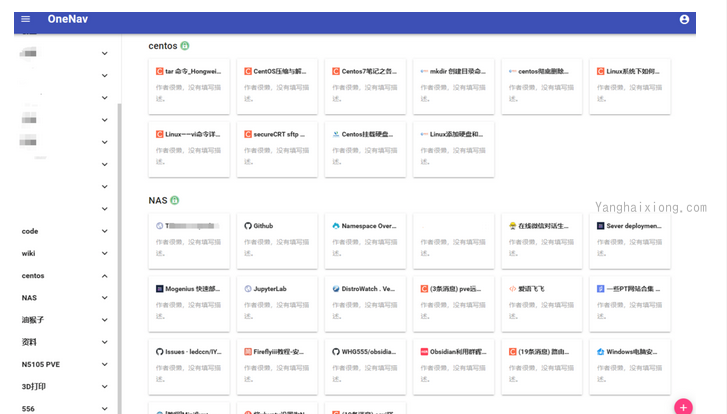The image size is (727, 414).
Task: Open the WHG555/obsidia... card title
Action: [x=369, y=352]
